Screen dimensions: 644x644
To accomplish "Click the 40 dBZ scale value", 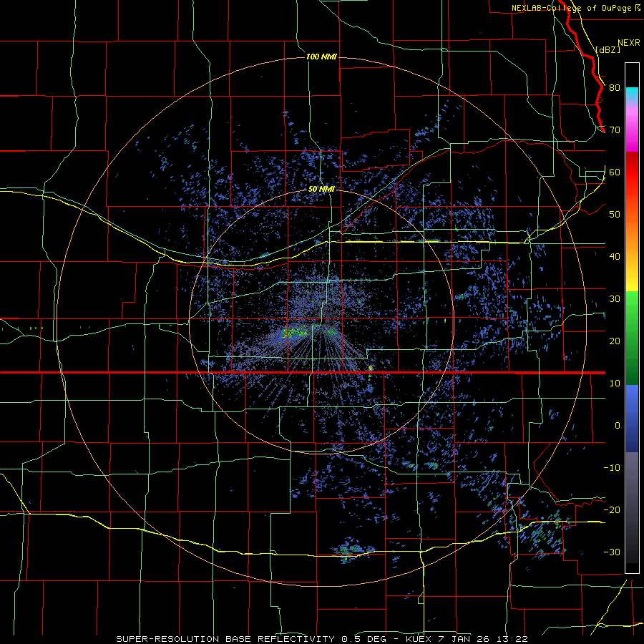I will click(615, 257).
